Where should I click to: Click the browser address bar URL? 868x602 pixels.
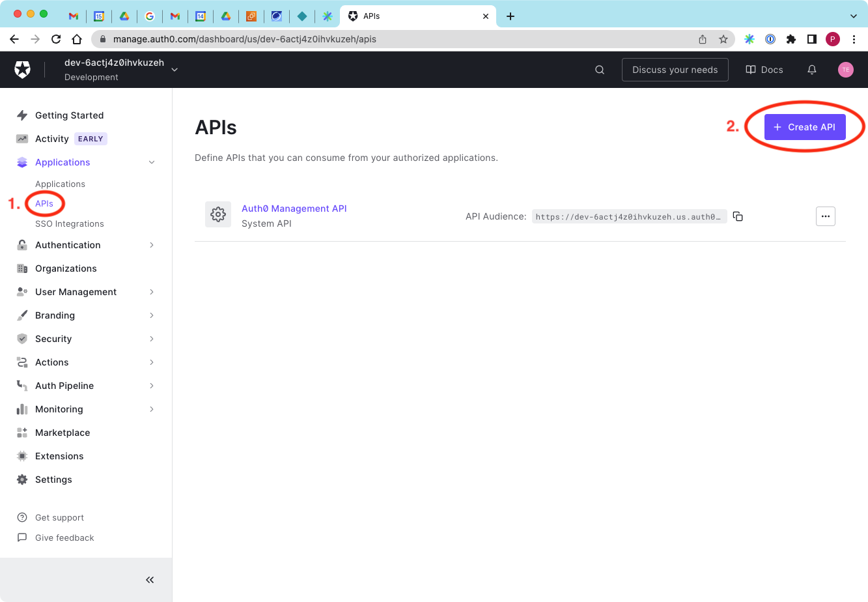tap(245, 39)
